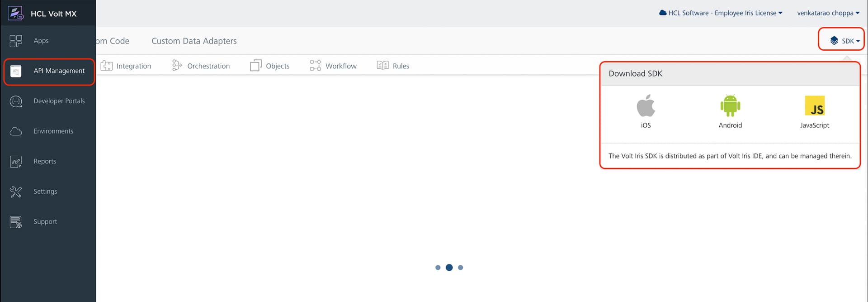Click the Orchestration flow icon
868x302 pixels.
[x=177, y=66]
